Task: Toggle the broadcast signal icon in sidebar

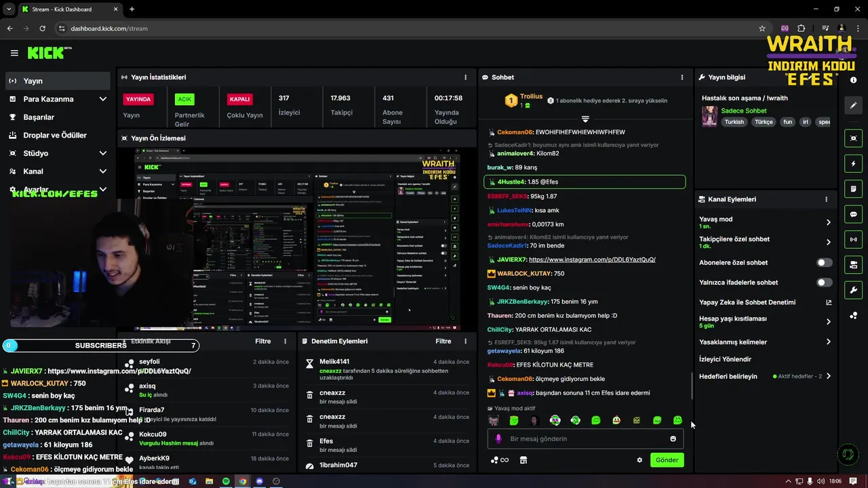Action: tap(853, 239)
